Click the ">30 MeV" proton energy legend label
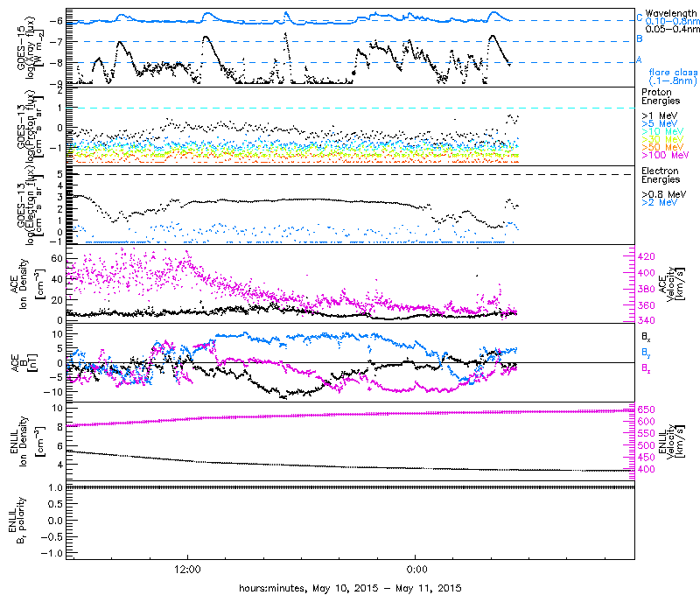 coord(662,139)
